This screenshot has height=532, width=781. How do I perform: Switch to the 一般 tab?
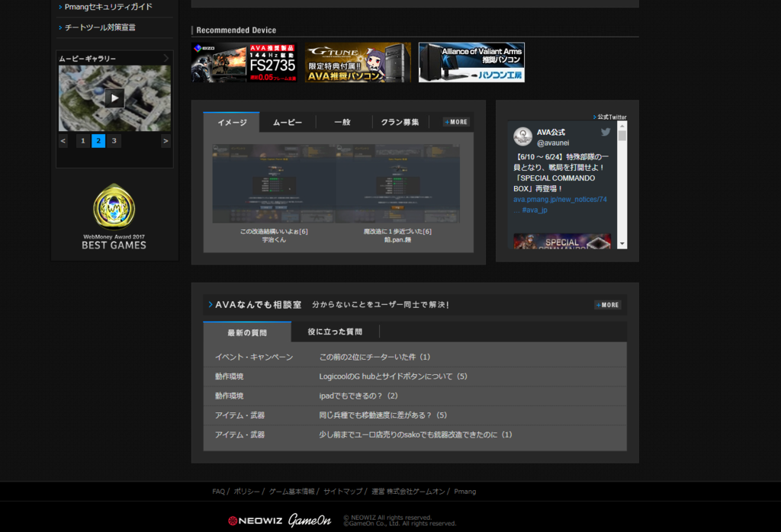(342, 122)
